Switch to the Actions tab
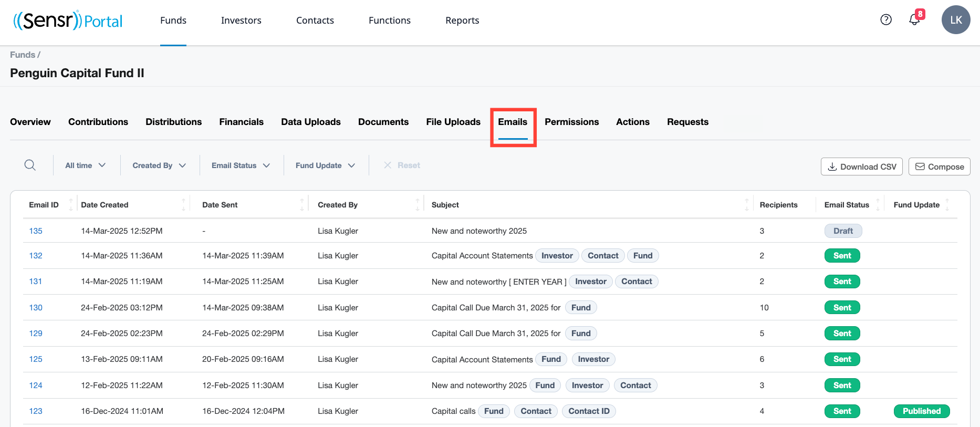The width and height of the screenshot is (980, 427). coord(633,122)
